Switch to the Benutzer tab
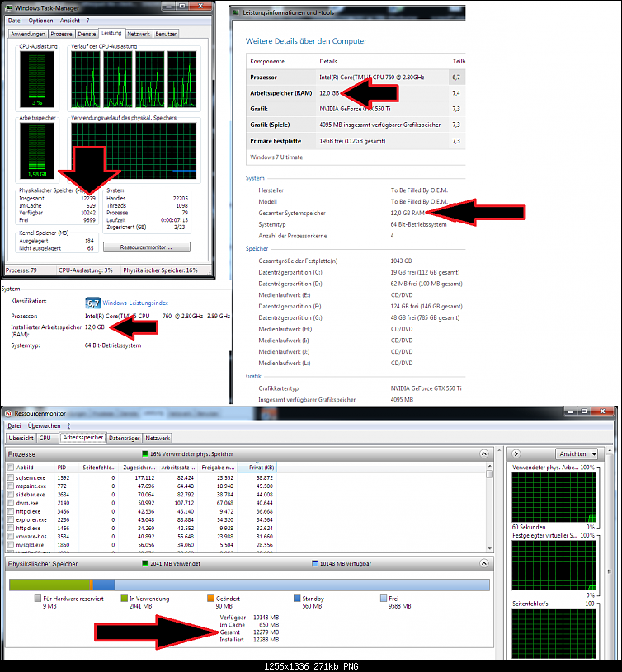Screen dimensions: 622x672 [x=166, y=34]
